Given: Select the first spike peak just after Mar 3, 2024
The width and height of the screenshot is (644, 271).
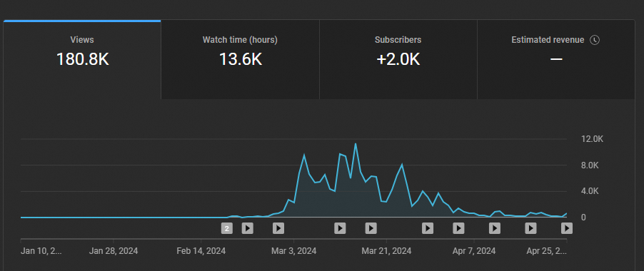Looking at the screenshot, I should click(x=304, y=155).
